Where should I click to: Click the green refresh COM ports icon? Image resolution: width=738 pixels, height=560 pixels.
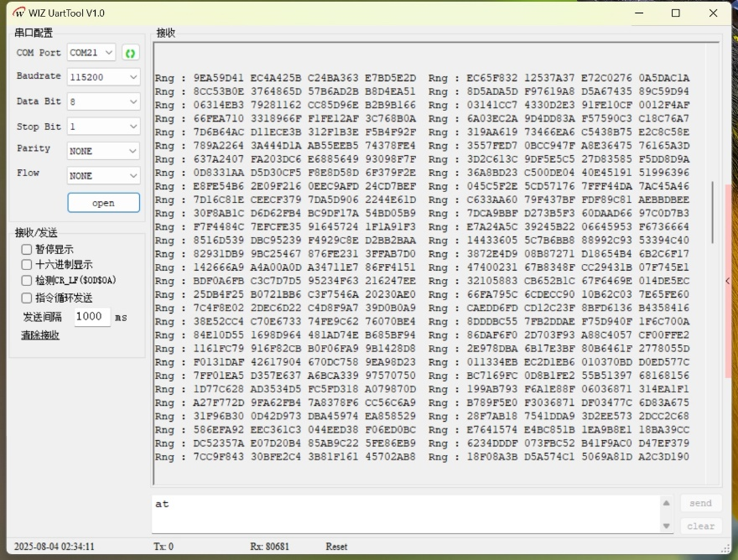130,53
